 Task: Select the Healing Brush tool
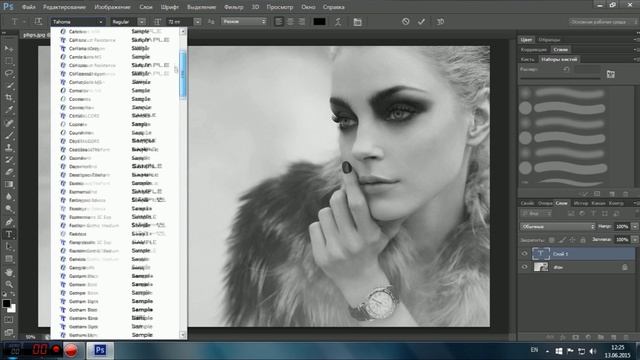pyautogui.click(x=9, y=123)
